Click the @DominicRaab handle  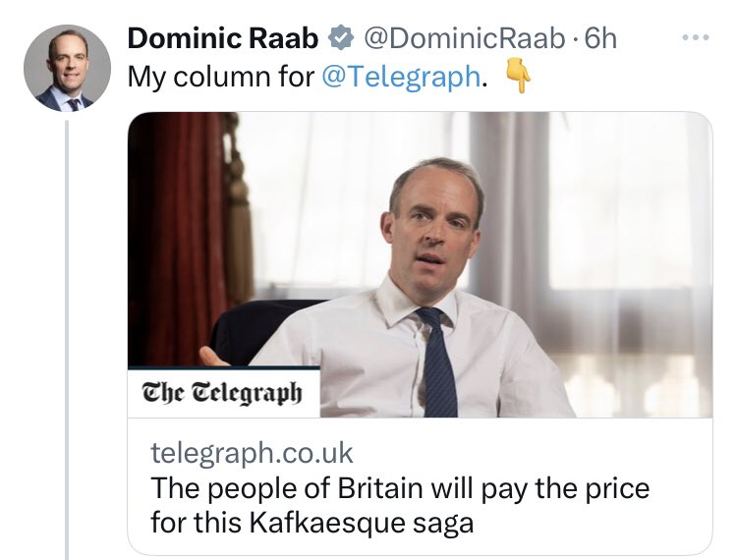click(x=463, y=39)
